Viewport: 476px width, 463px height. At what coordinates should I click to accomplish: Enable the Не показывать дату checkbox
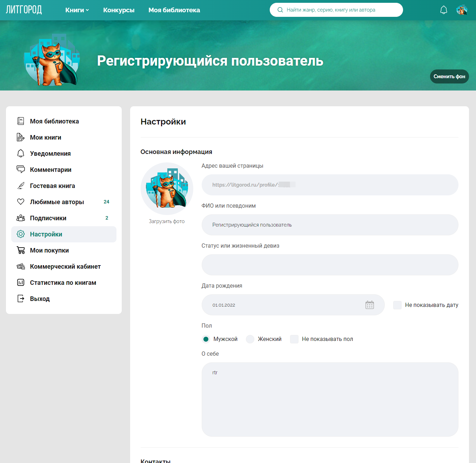click(397, 305)
